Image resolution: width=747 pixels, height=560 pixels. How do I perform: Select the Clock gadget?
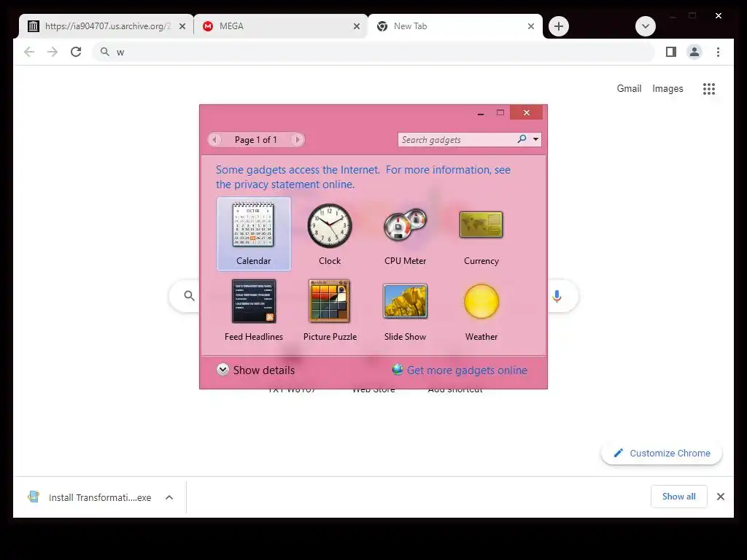pyautogui.click(x=330, y=234)
